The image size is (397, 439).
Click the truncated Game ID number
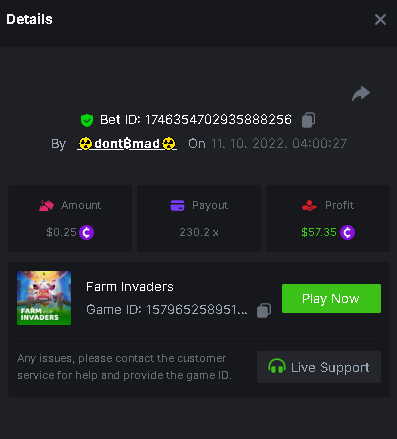(x=197, y=310)
